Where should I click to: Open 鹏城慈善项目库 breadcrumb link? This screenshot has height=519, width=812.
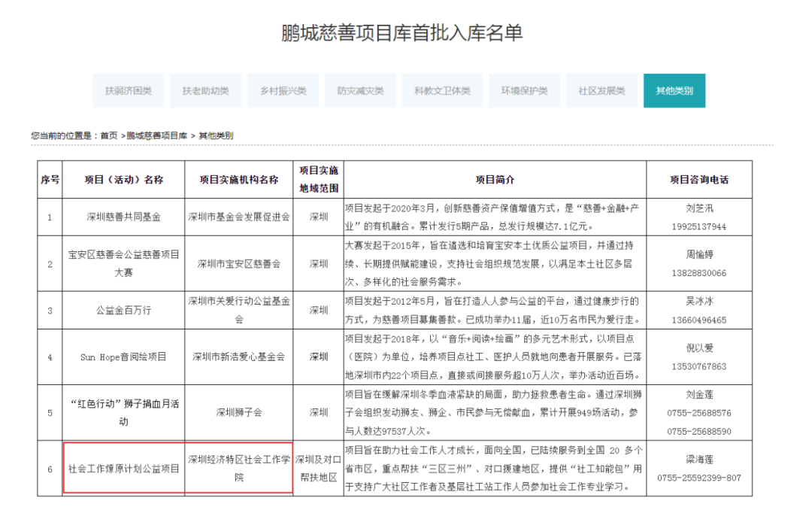157,135
